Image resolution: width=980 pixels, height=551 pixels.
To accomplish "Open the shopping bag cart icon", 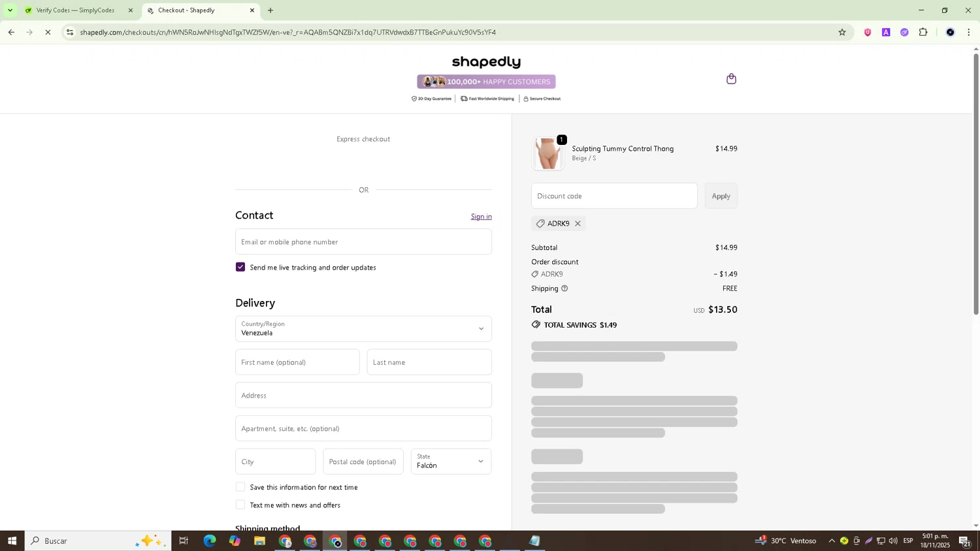I will pyautogui.click(x=731, y=79).
